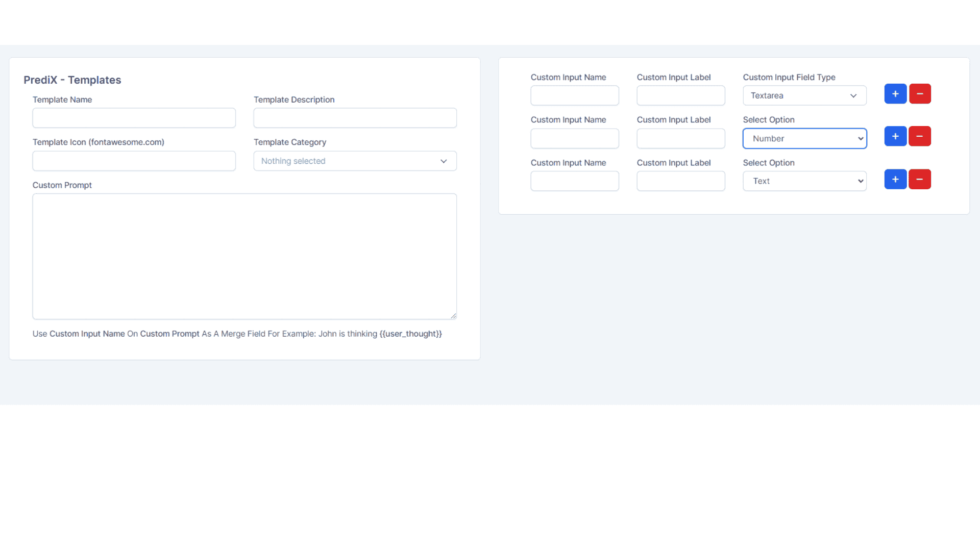Focus Custom Input Name field in the Number row
The width and height of the screenshot is (980, 551).
[575, 138]
